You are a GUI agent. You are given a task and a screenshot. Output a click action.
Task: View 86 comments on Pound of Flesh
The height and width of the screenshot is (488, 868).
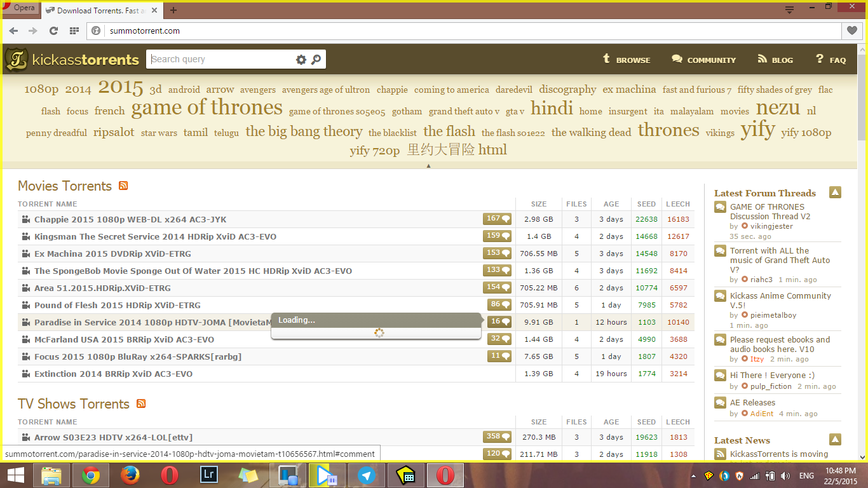499,305
